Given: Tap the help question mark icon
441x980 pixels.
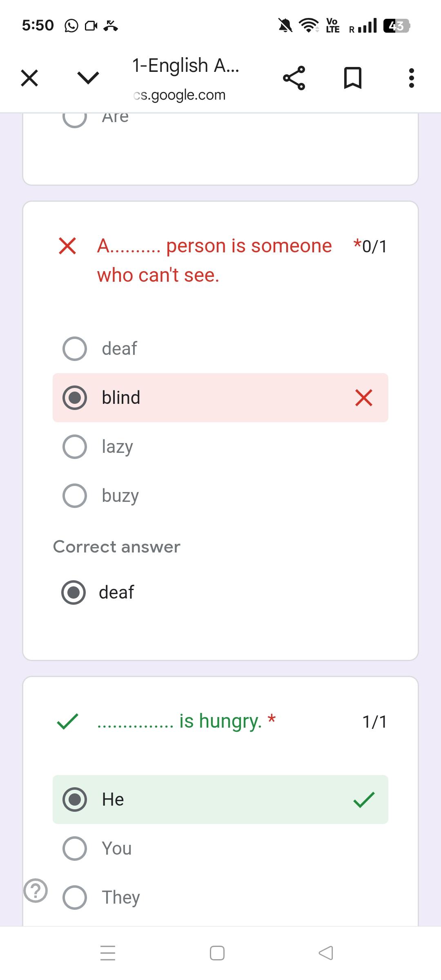Looking at the screenshot, I should [x=36, y=891].
